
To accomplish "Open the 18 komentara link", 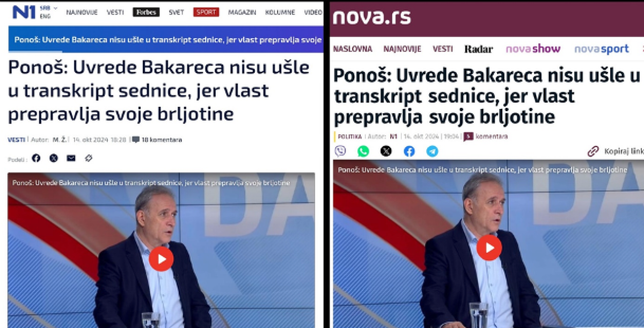I will tap(157, 140).
